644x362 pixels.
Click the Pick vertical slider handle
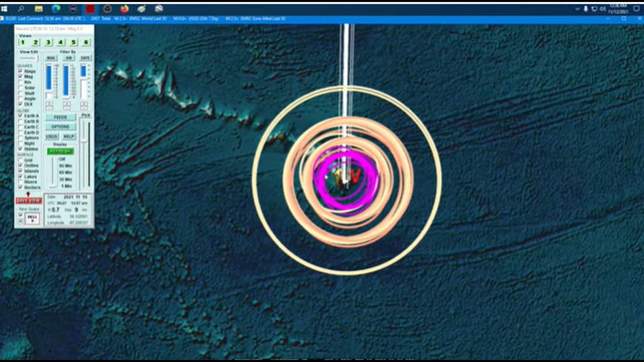pos(85,141)
